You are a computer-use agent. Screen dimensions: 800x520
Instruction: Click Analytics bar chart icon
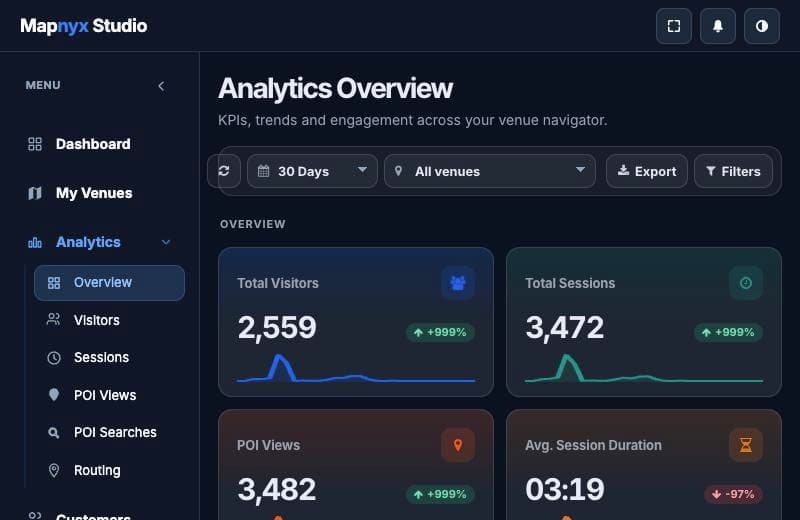35,242
